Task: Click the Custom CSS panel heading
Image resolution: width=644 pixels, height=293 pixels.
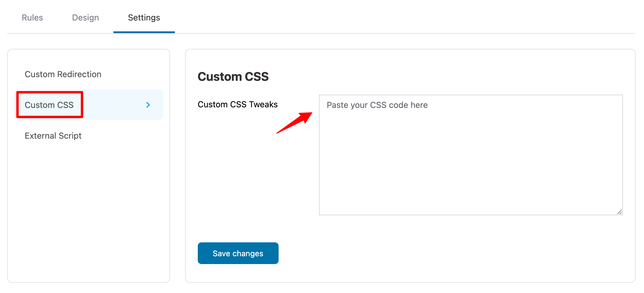Action: click(233, 77)
